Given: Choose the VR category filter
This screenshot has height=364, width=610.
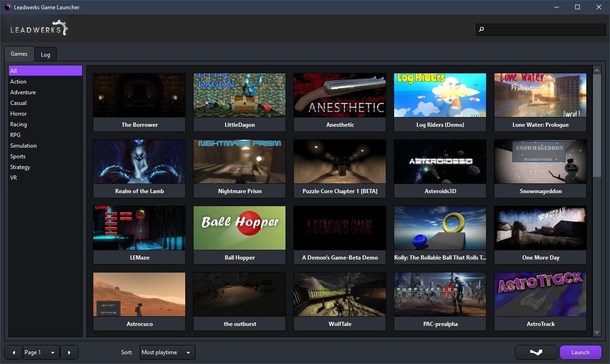Looking at the screenshot, I should click(13, 178).
